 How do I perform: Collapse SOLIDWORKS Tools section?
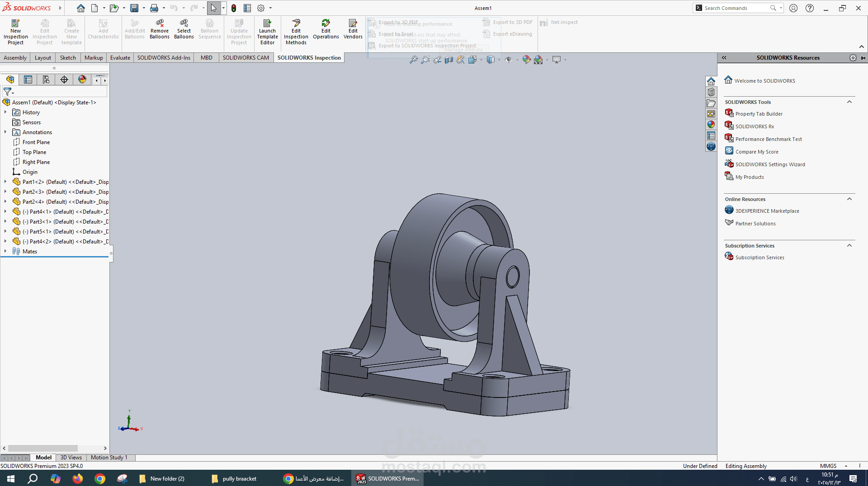coord(849,102)
